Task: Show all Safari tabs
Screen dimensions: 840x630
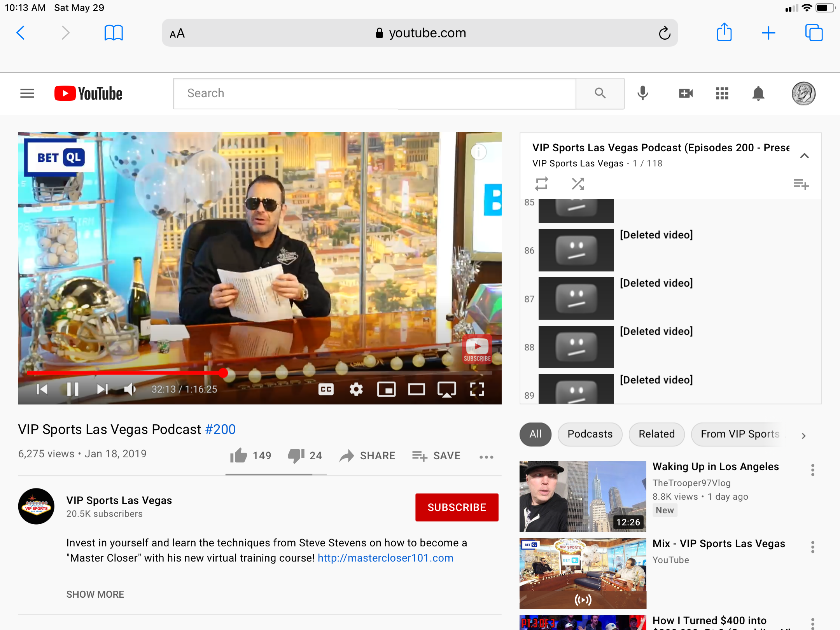Action: pyautogui.click(x=814, y=33)
